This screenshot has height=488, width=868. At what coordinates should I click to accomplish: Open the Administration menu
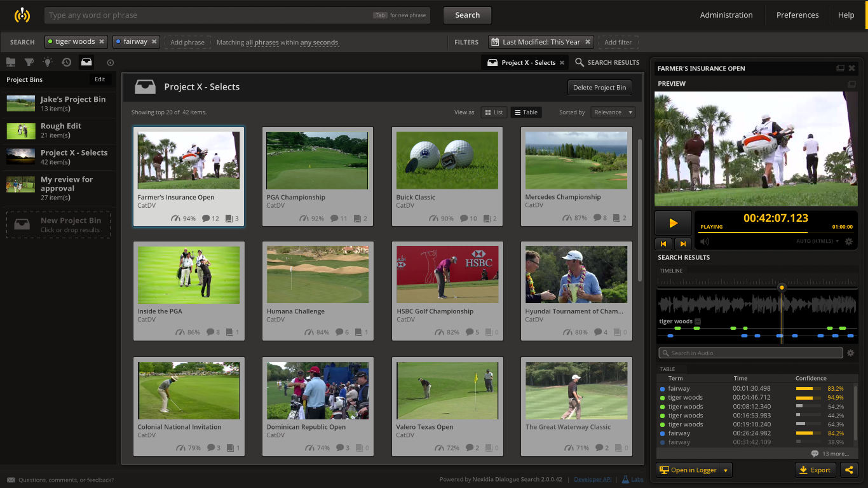[726, 15]
